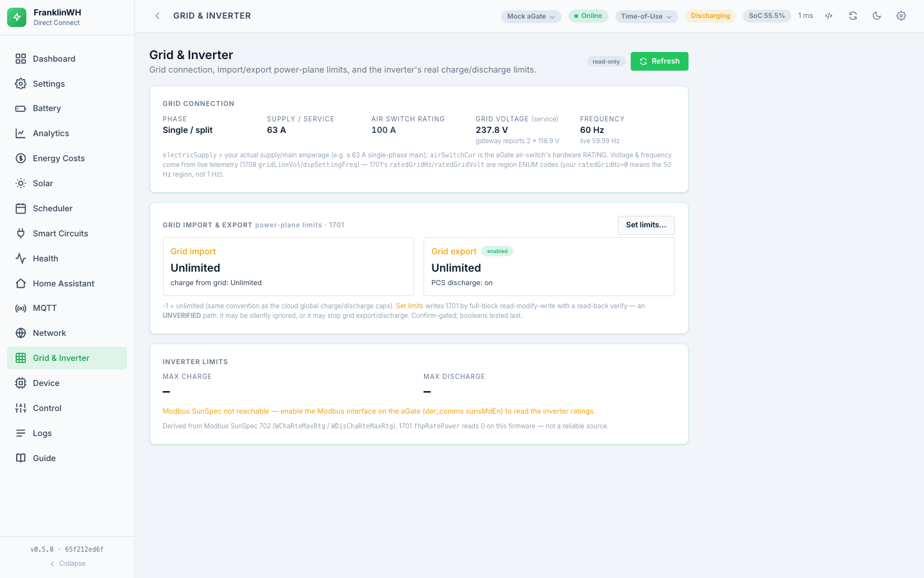This screenshot has height=578, width=924.
Task: Click the version text v0.5.0
Action: 42,550
